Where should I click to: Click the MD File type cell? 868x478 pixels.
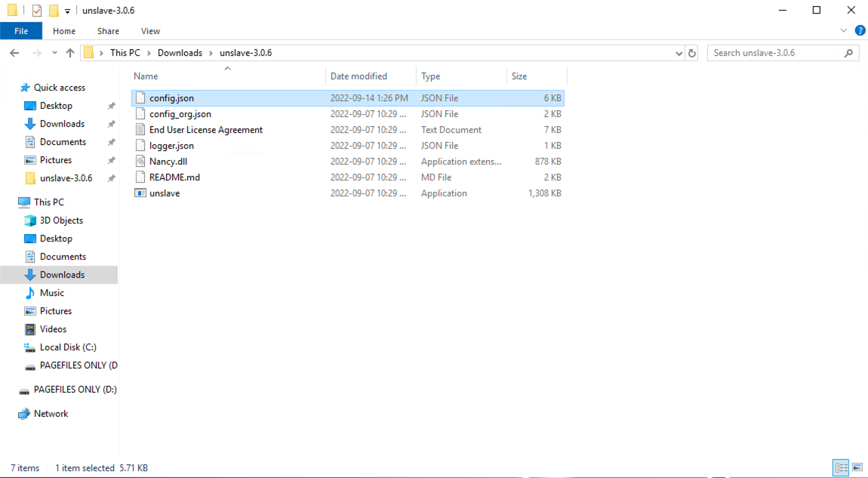(x=436, y=177)
